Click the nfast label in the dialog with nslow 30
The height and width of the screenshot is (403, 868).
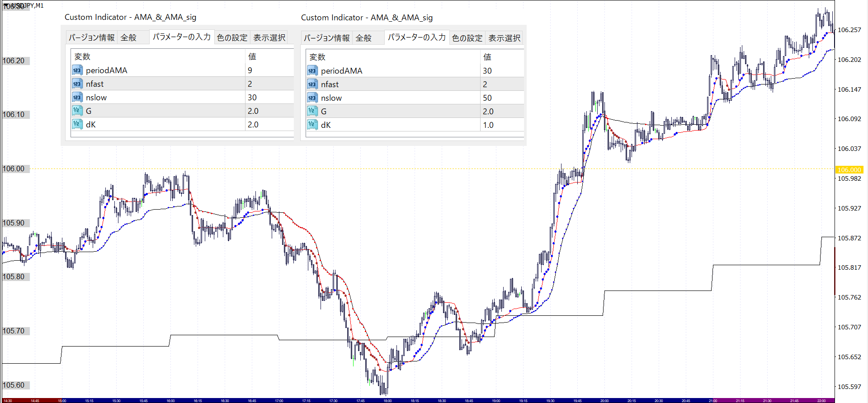(95, 84)
